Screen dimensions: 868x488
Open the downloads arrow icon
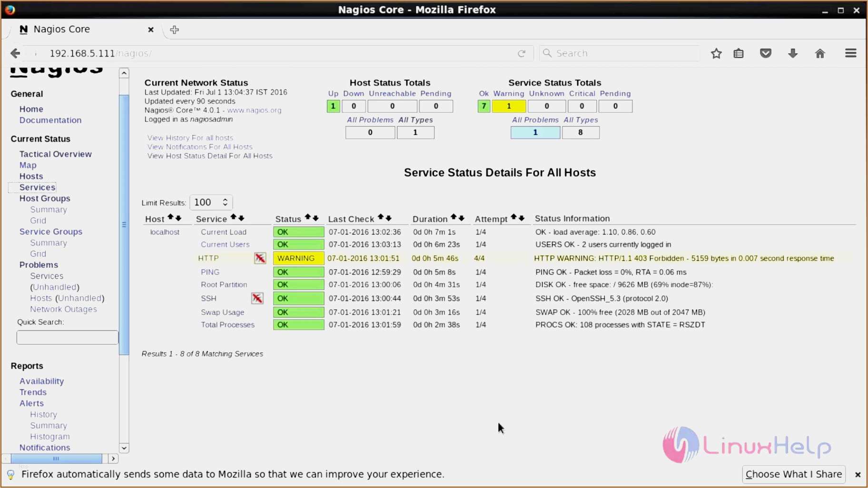pyautogui.click(x=793, y=53)
